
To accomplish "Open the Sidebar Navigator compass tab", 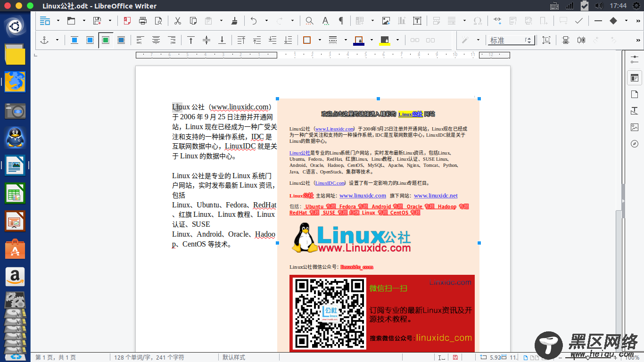I will tap(635, 144).
